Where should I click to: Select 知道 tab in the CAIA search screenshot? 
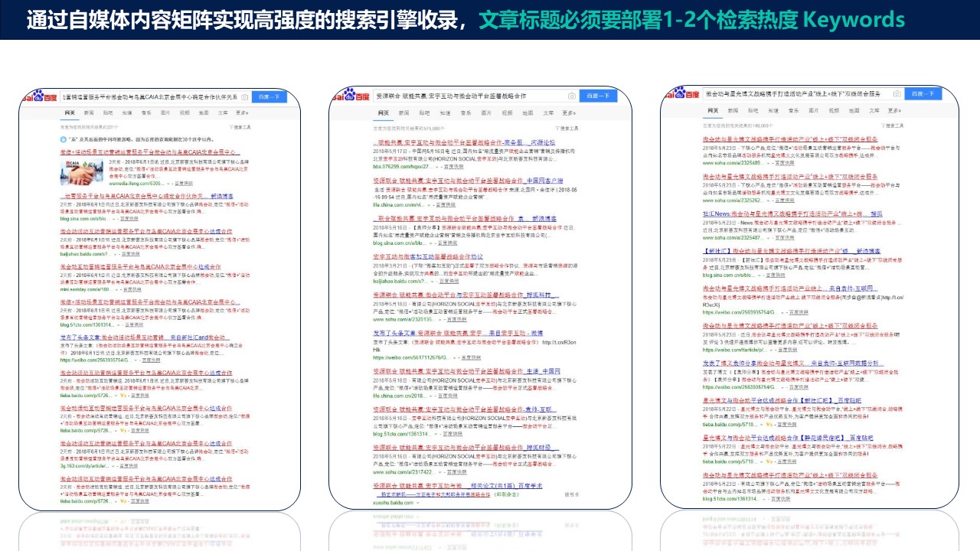[127, 112]
